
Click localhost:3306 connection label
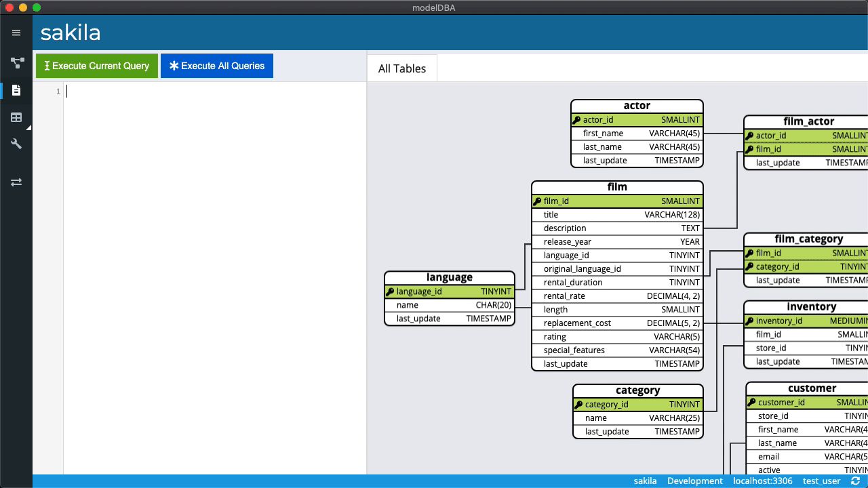pyautogui.click(x=762, y=481)
